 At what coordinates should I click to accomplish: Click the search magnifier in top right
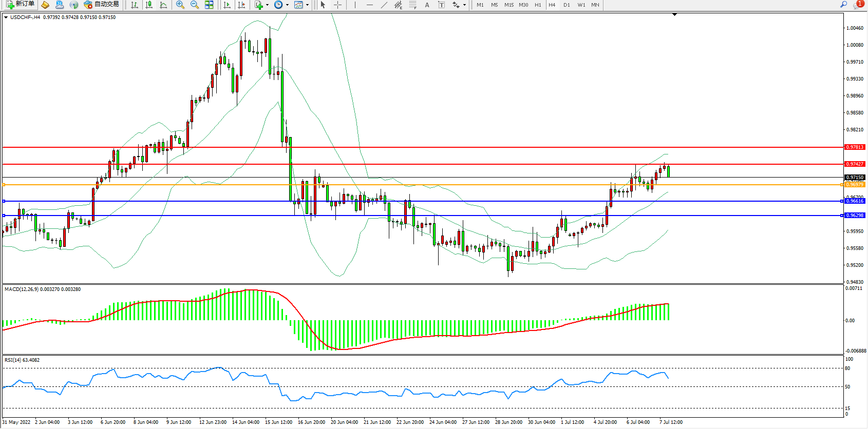(843, 5)
